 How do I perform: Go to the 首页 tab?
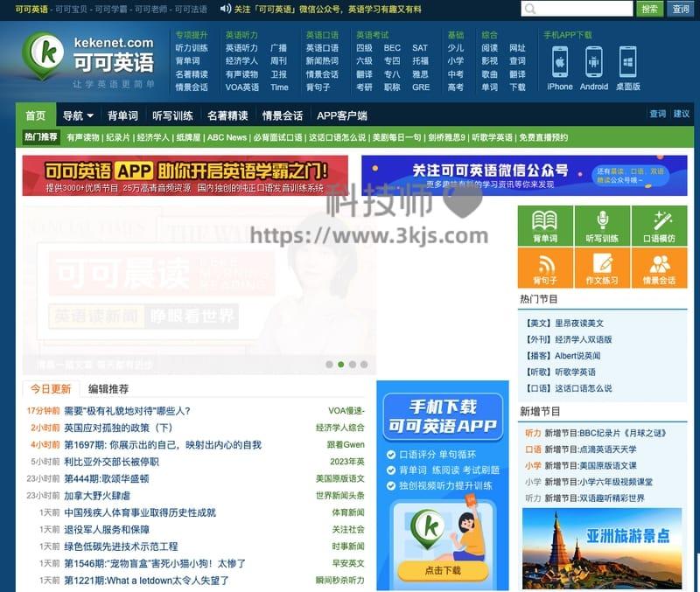[x=36, y=115]
